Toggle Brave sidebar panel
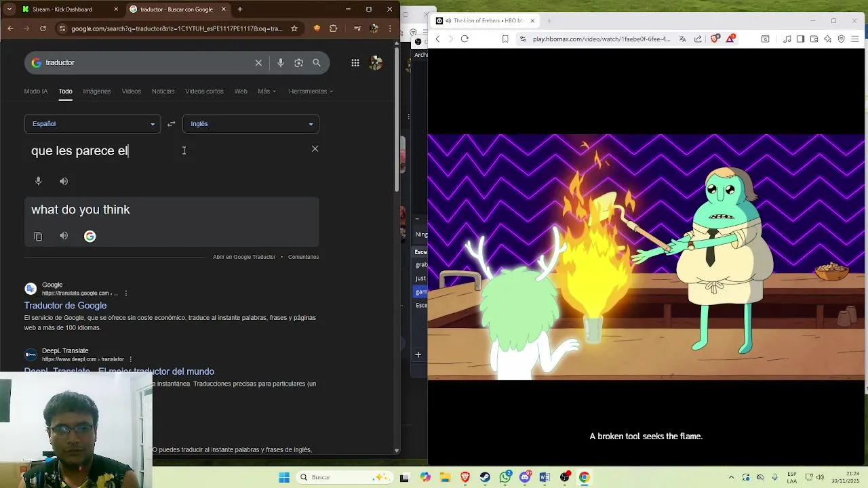Viewport: 868px width, 488px height. 800,39
